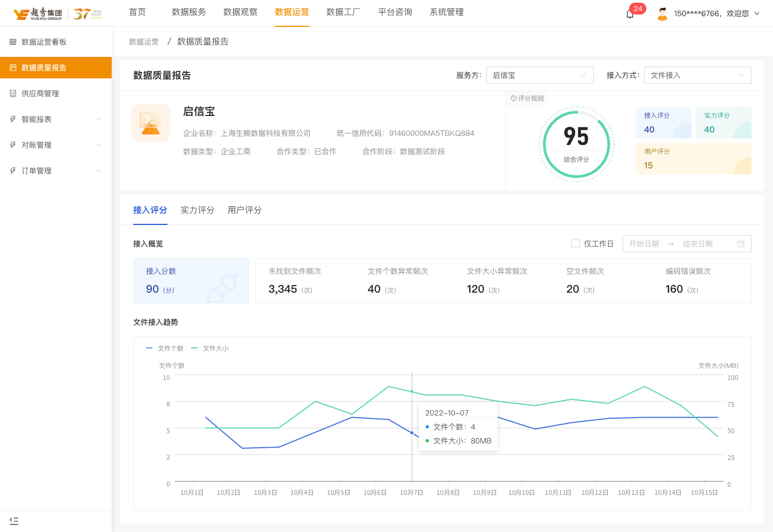Click the 评分规则 info icon
Image resolution: width=773 pixels, height=532 pixels.
[514, 98]
